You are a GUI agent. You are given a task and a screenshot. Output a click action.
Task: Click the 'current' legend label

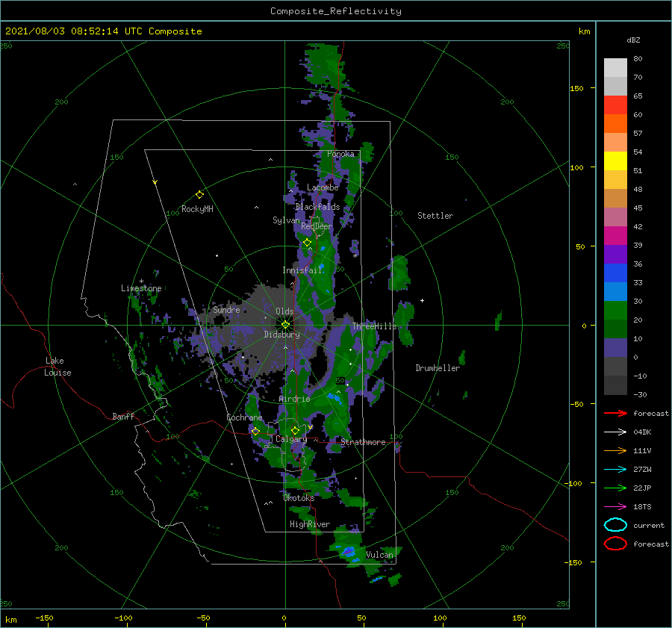coord(649,525)
